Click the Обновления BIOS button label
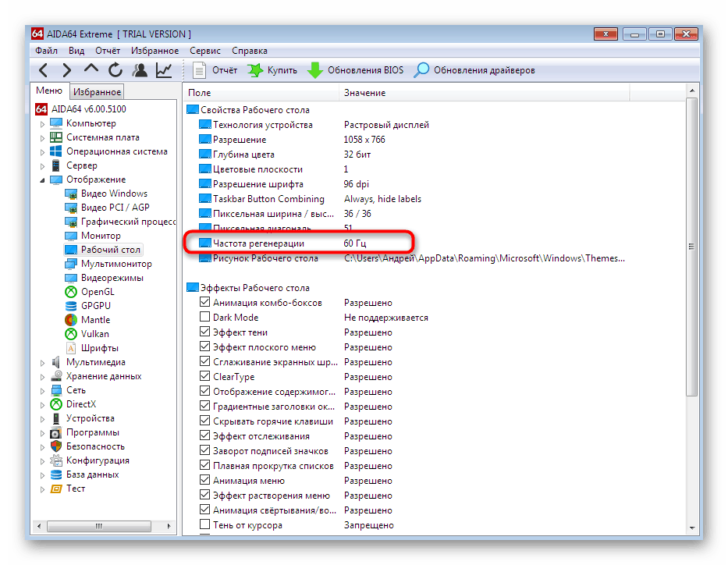 tap(365, 70)
